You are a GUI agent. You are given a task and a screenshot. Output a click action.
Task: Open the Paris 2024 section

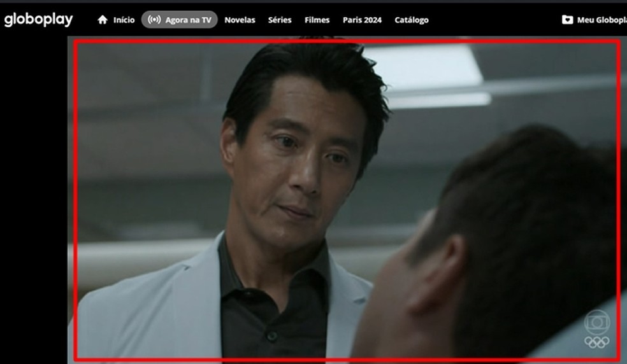click(x=362, y=20)
